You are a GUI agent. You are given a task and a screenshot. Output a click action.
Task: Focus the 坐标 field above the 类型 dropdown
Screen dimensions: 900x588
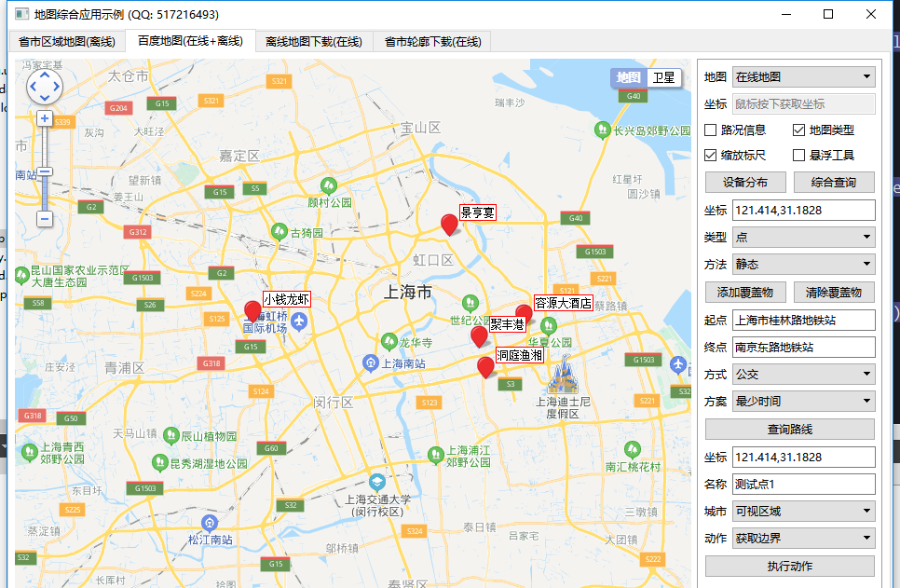(803, 211)
